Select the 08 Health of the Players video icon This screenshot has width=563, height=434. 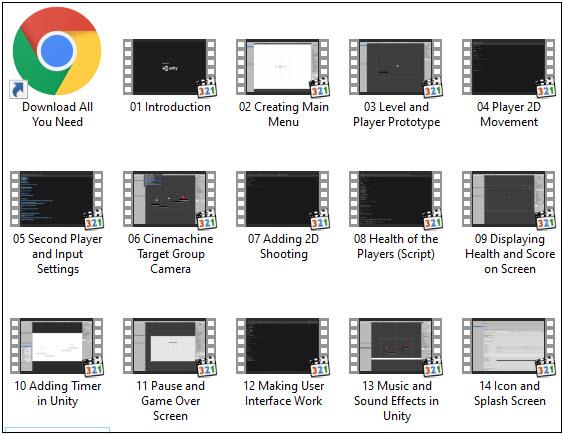pyautogui.click(x=396, y=200)
